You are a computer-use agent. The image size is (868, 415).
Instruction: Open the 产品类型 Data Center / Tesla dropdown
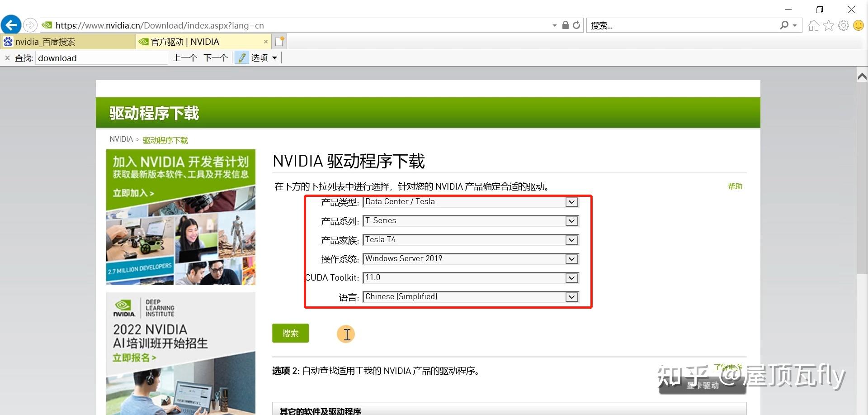(x=471, y=202)
